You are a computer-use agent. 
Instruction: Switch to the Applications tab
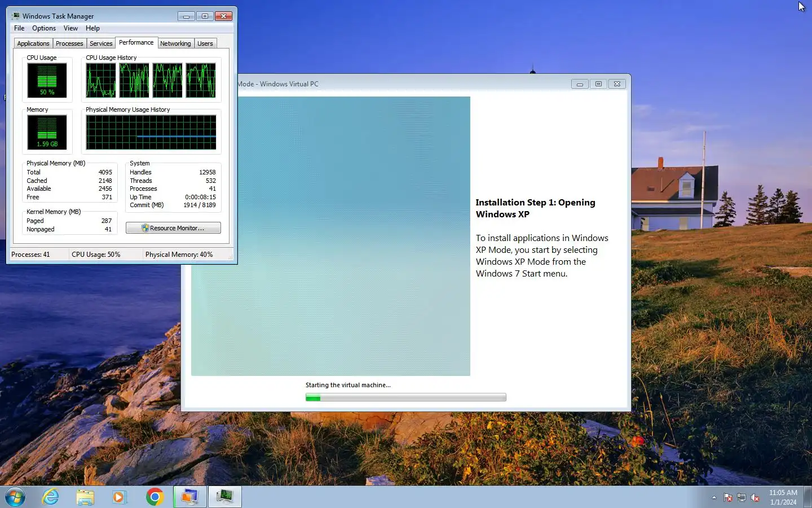coord(33,43)
